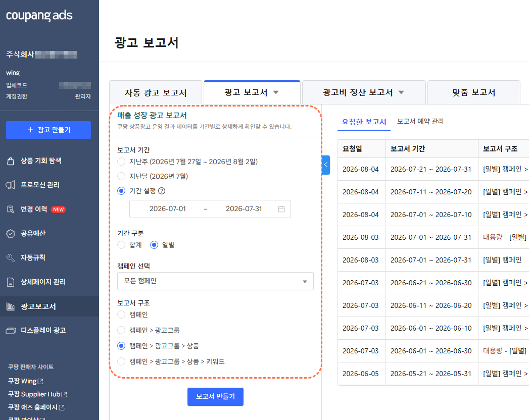Open the 쿠팡 Supplier Hub link
The width and height of the screenshot is (529, 420).
pos(34,394)
